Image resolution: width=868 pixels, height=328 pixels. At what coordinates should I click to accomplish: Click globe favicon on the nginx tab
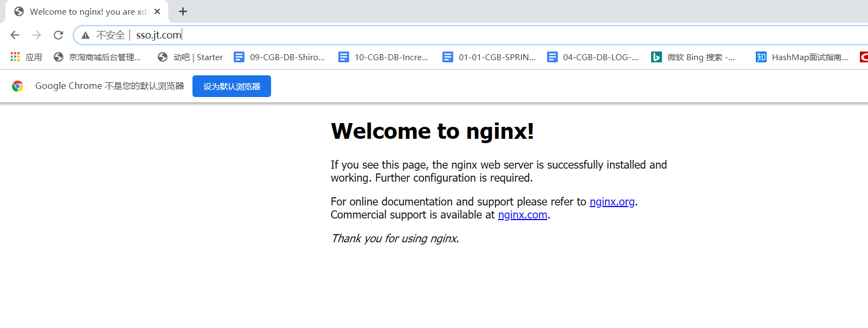[x=19, y=11]
